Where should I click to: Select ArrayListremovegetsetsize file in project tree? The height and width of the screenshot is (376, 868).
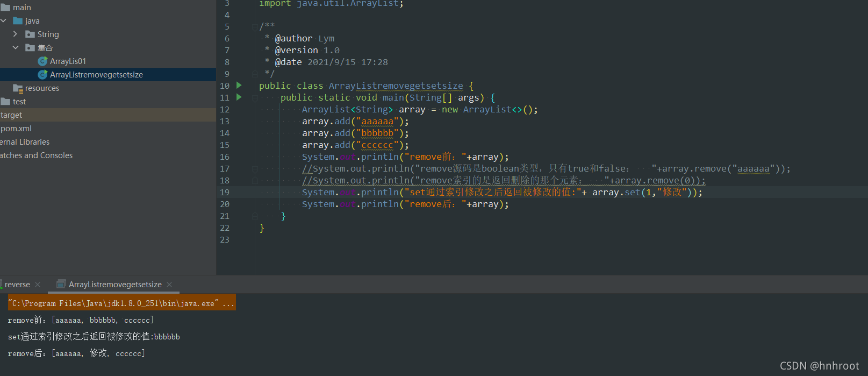click(x=108, y=75)
